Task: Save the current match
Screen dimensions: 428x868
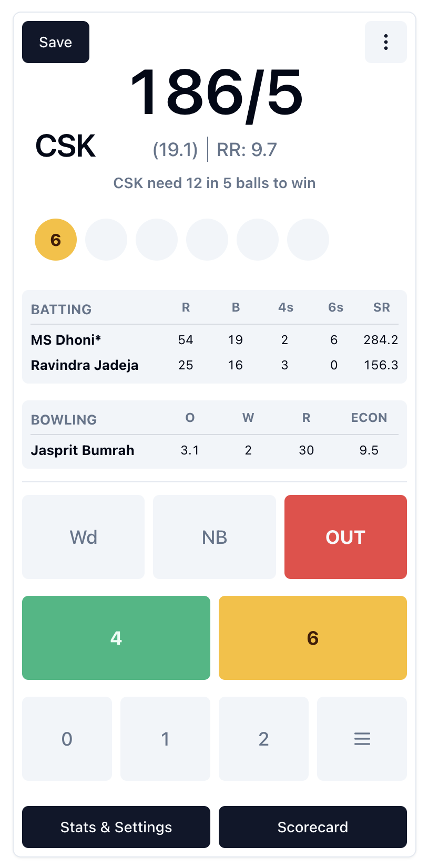Action: tap(56, 42)
